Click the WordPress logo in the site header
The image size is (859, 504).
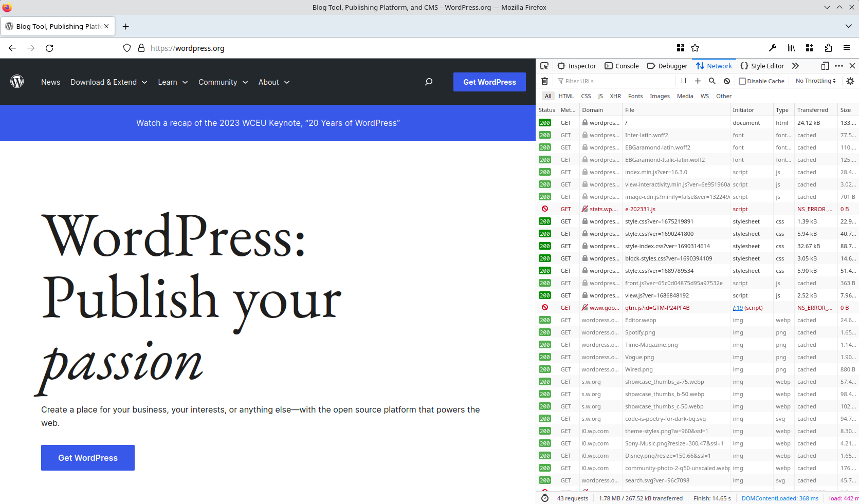pos(17,82)
